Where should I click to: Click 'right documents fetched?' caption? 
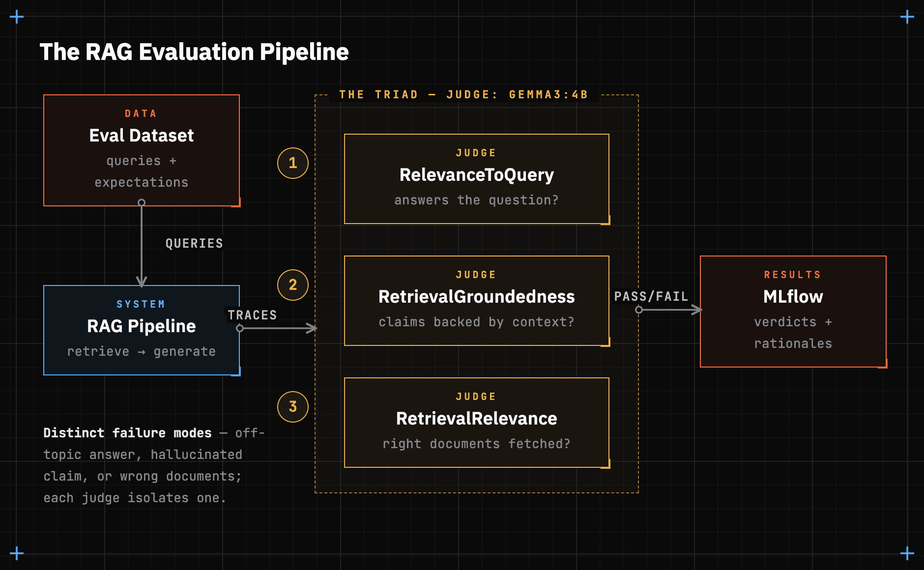pos(477,444)
